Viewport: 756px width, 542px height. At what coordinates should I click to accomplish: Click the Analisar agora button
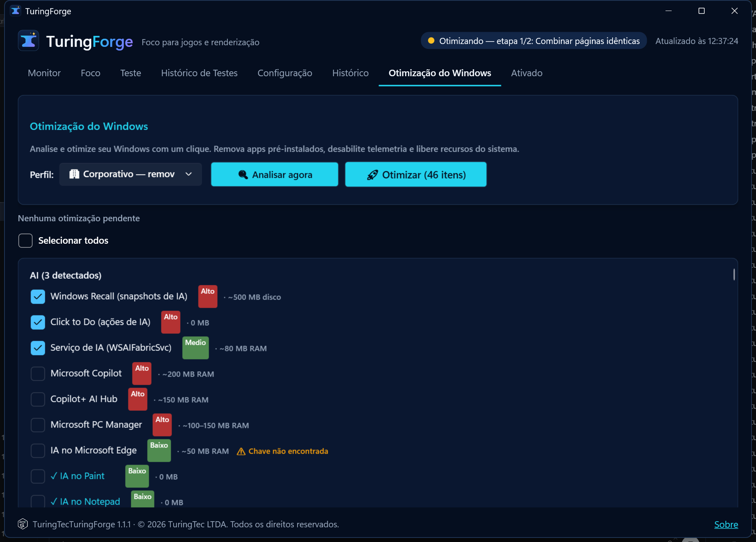coord(275,174)
